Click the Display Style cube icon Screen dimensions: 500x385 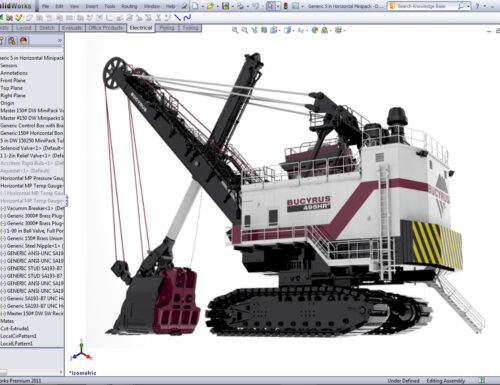(288, 30)
